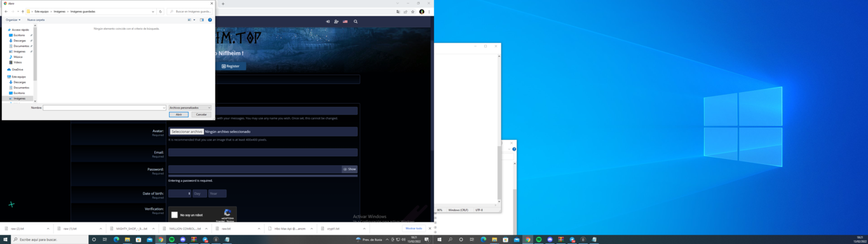Viewport: 868px width, 244px height.
Task: Expand options chevron for 1MILLION COMBOL download
Action: (x=206, y=229)
